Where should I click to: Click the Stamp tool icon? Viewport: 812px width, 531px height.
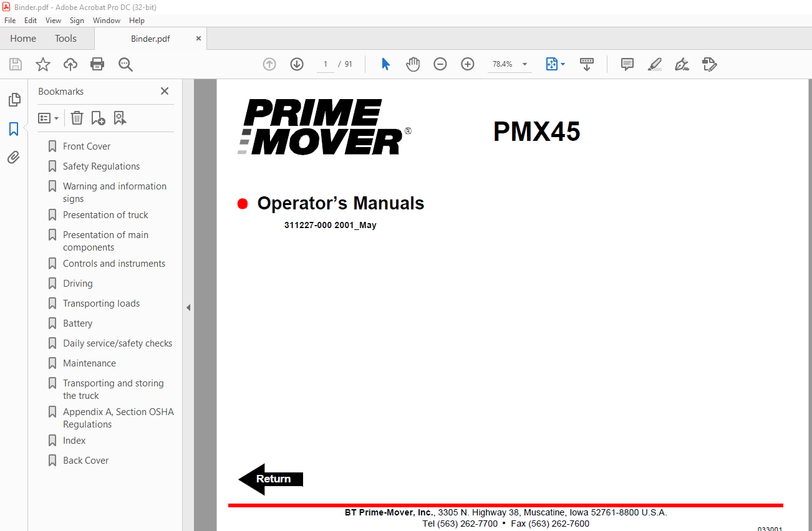click(710, 64)
